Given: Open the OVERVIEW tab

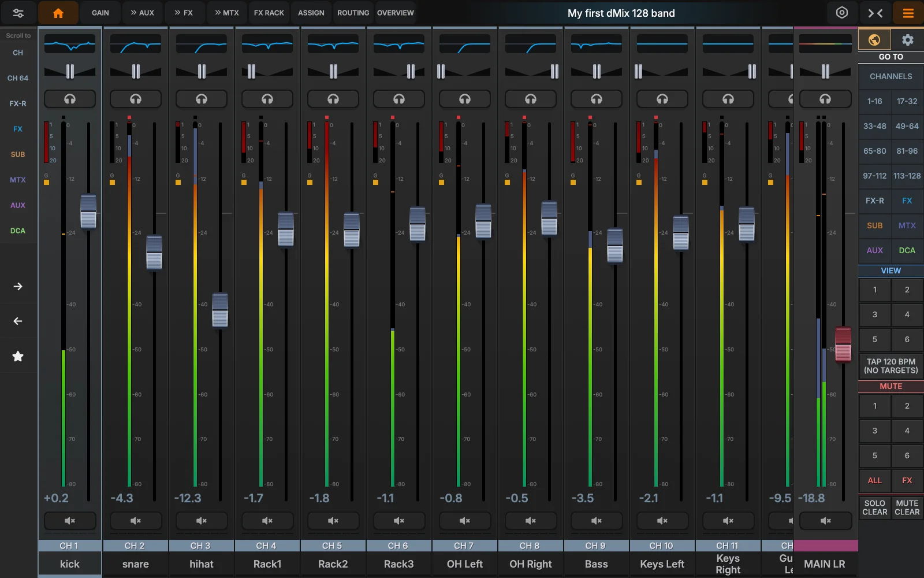Looking at the screenshot, I should click(x=396, y=13).
